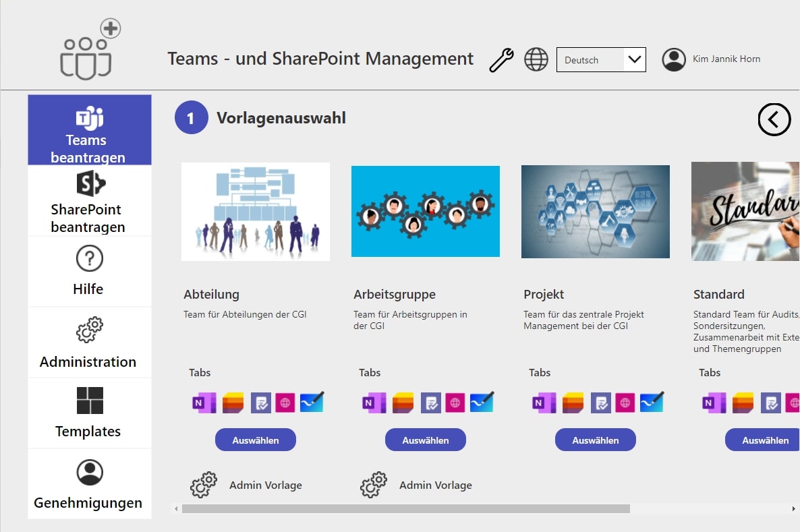Click the OneNote tab icon under Abteilung
800x532 pixels.
[203, 403]
